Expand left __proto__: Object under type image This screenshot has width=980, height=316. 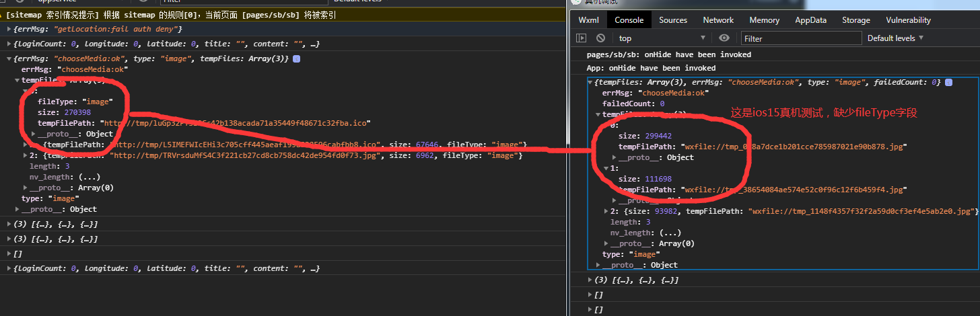pyautogui.click(x=17, y=209)
